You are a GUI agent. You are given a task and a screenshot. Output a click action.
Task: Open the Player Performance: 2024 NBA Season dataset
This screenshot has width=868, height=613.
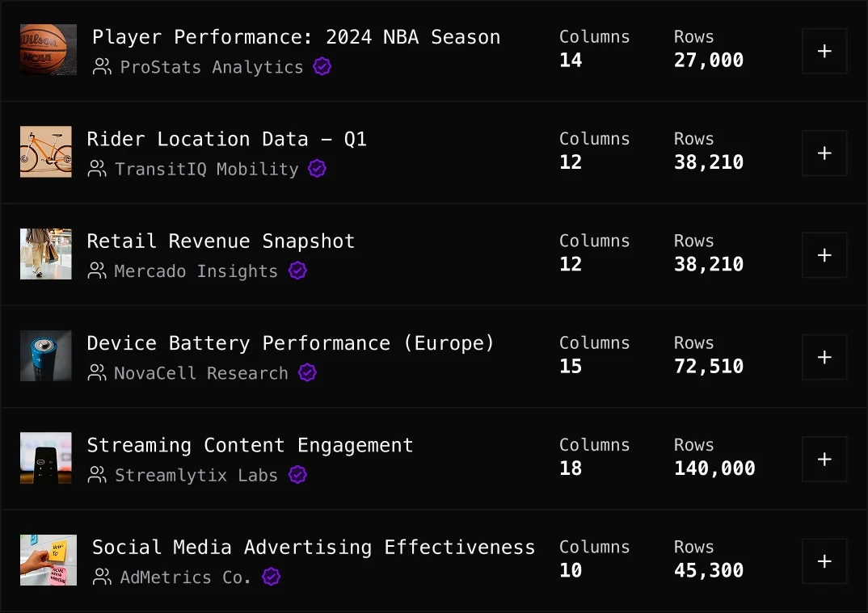click(x=296, y=36)
